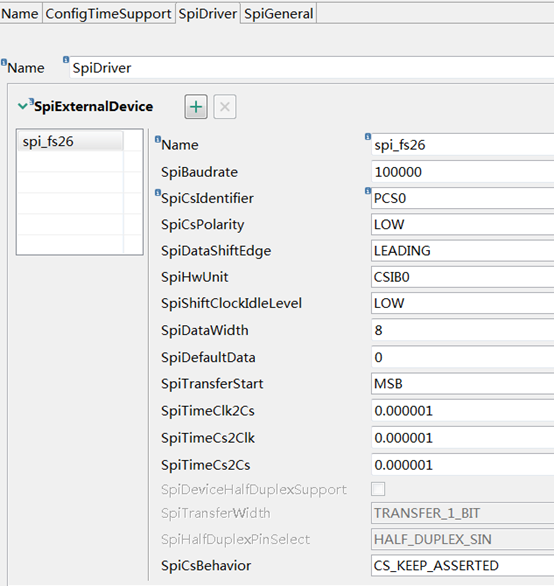
Task: Open the Name tab
Action: [20, 13]
